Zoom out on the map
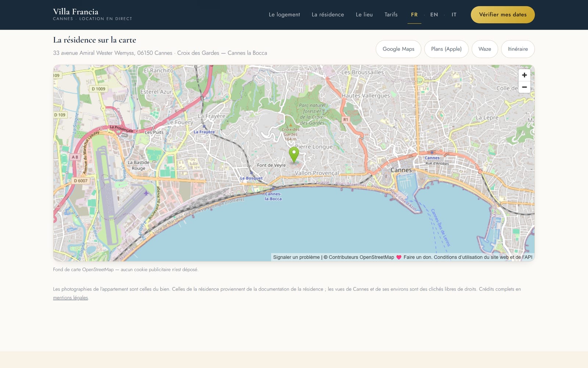The image size is (588, 368). [524, 87]
